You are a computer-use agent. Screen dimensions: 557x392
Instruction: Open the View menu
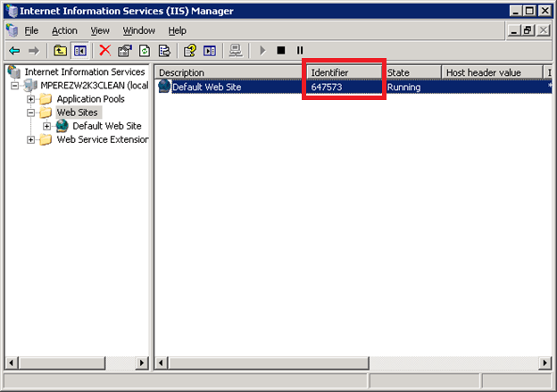(x=100, y=30)
